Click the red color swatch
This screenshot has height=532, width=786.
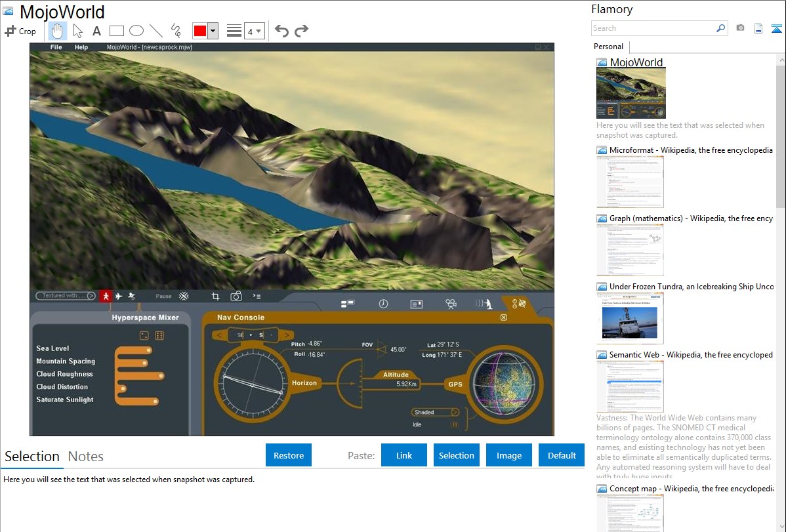[x=200, y=31]
